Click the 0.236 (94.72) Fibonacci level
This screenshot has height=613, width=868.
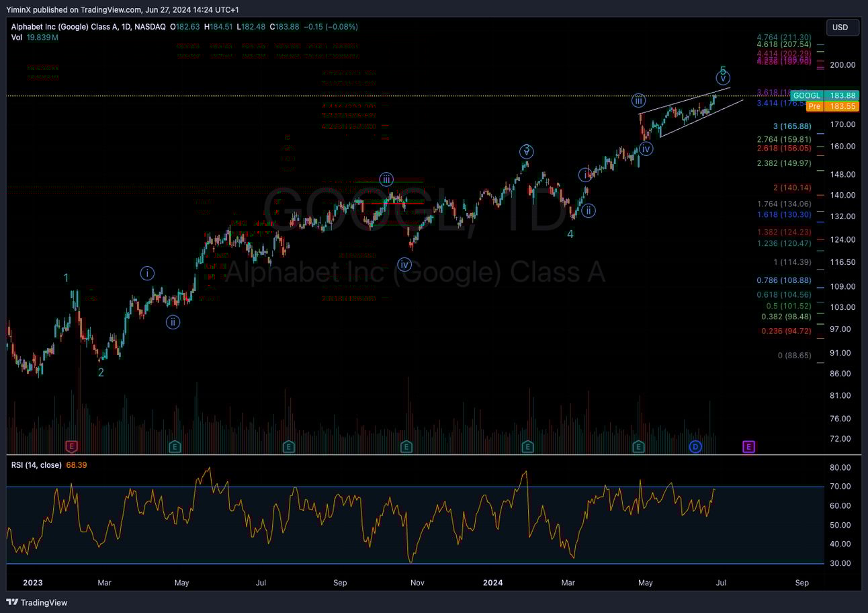[x=786, y=331]
